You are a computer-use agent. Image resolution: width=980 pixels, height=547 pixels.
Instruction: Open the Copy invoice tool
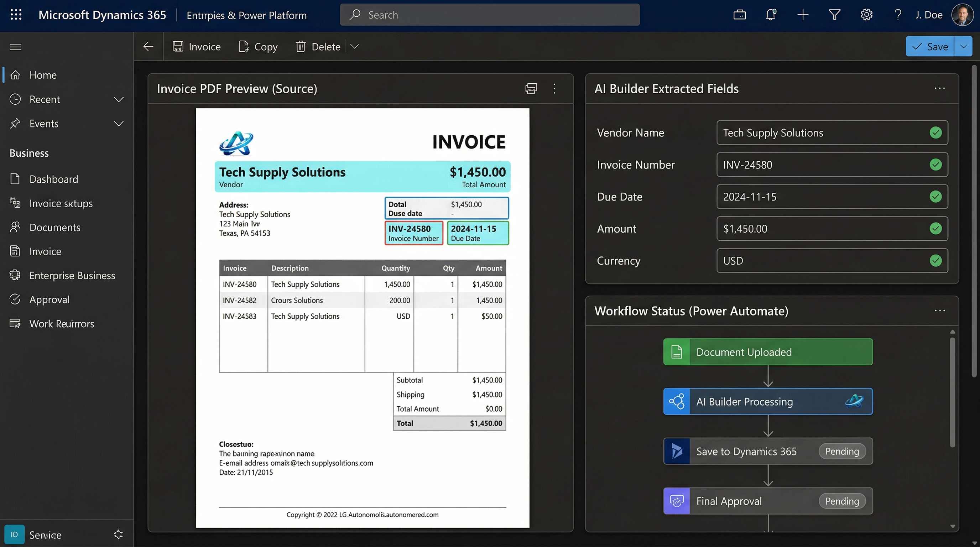[257, 46]
